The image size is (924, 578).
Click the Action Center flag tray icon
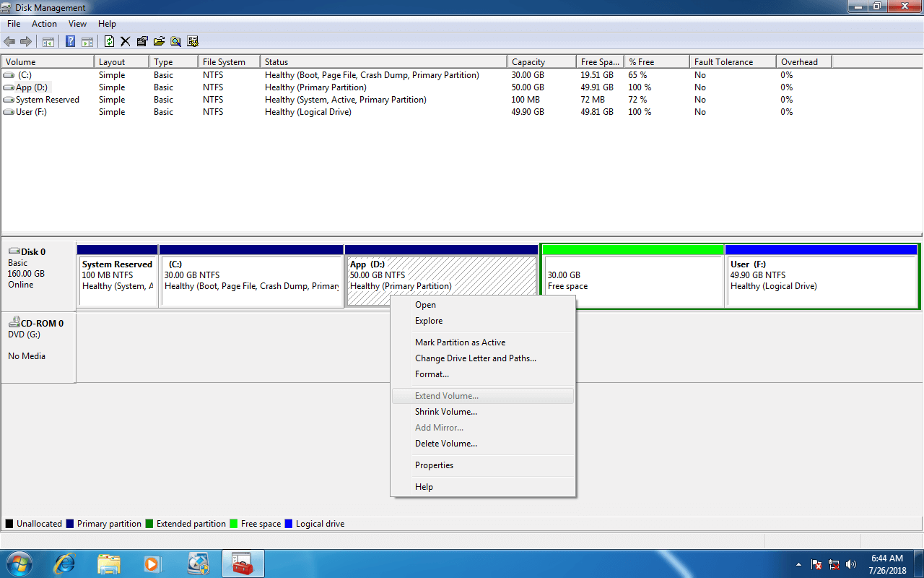[816, 564]
